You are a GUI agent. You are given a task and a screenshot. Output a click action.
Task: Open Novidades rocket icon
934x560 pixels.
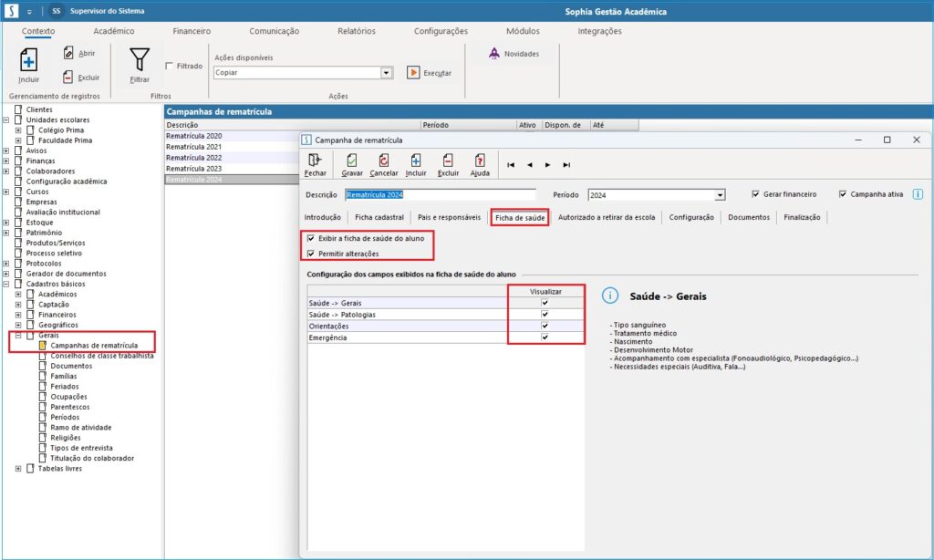[x=493, y=54]
